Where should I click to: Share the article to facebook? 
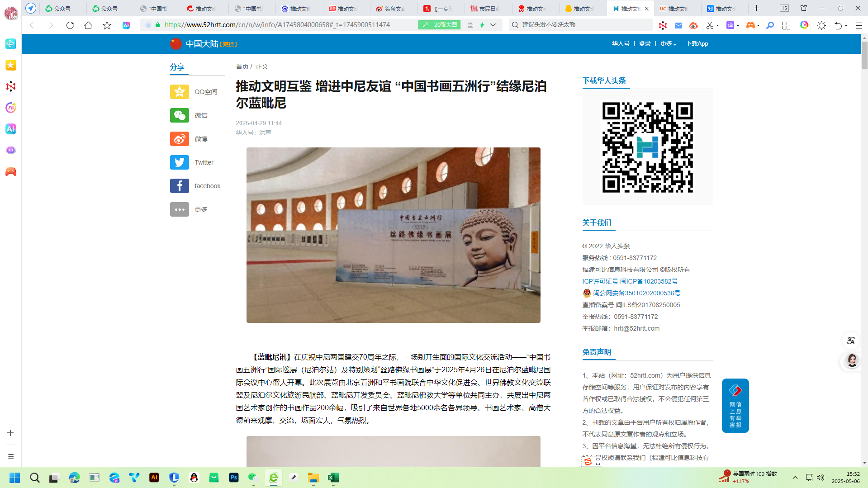[x=180, y=186]
